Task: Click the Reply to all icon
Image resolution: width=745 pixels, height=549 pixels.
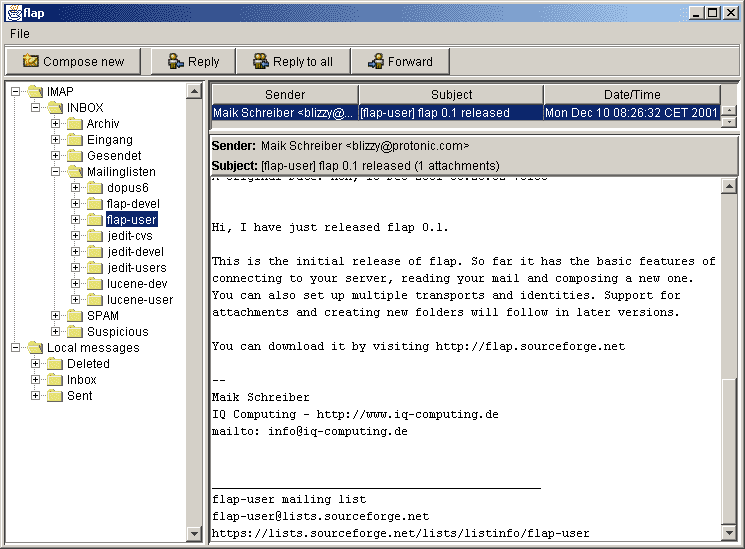Action: pyautogui.click(x=261, y=62)
